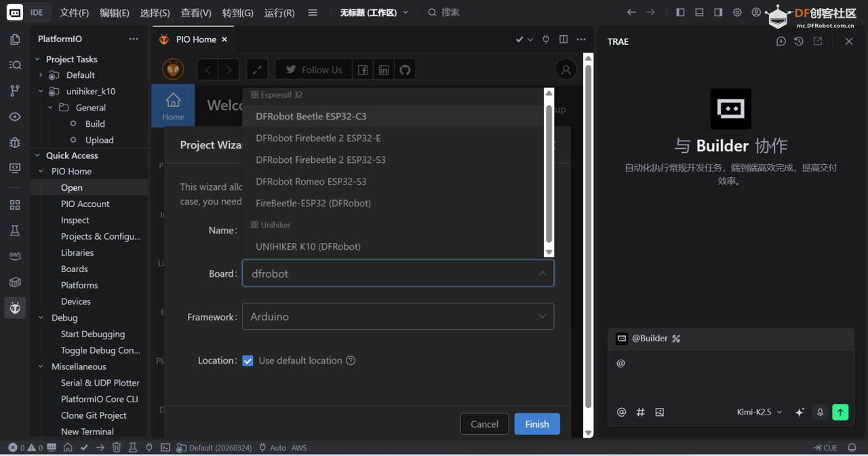The width and height of the screenshot is (868, 456).
Task: Open the Framework dropdown showing Arduino
Action: (x=397, y=316)
